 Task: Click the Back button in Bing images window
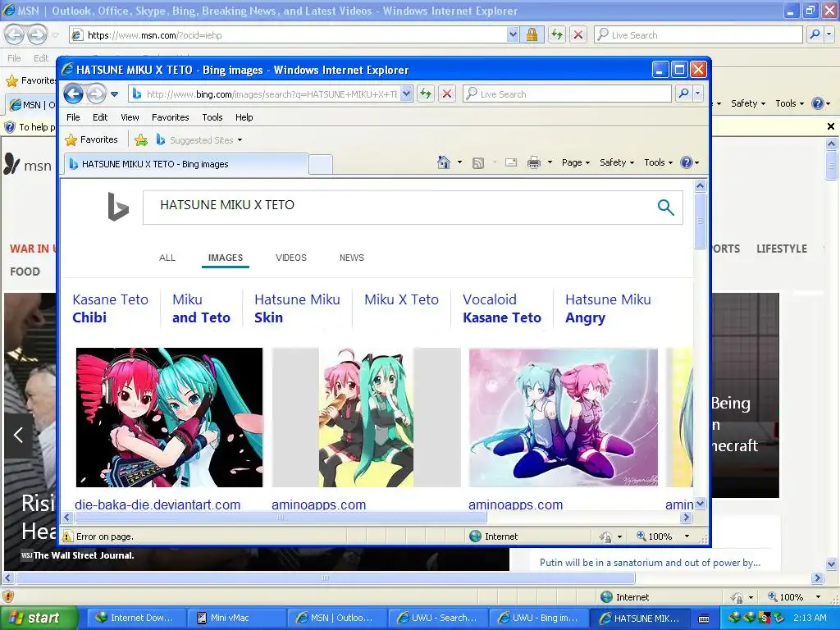73,94
